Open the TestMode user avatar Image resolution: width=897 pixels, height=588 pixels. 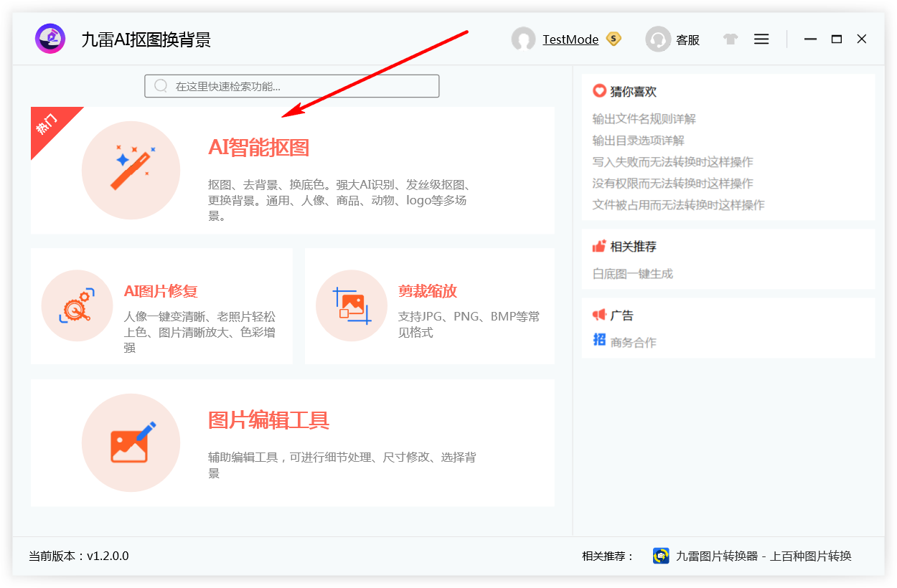[x=523, y=39]
